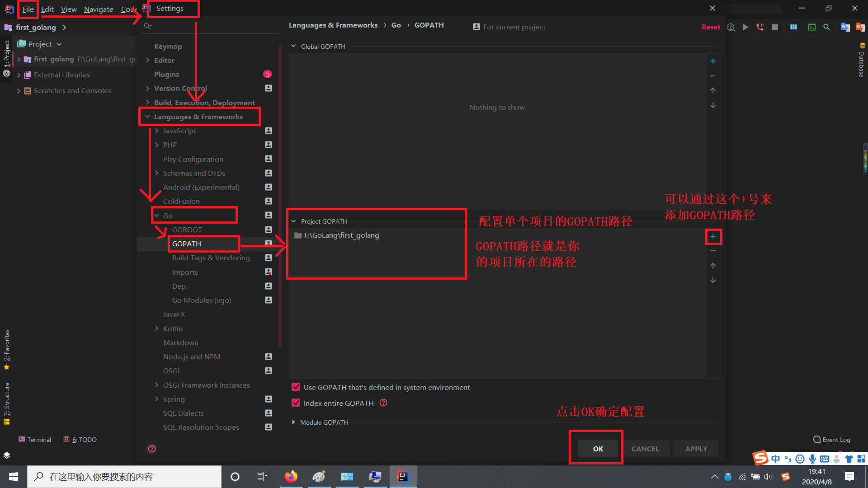This screenshot has width=868, height=488.
Task: Click the blue Google Translate icon
Action: [x=845, y=27]
